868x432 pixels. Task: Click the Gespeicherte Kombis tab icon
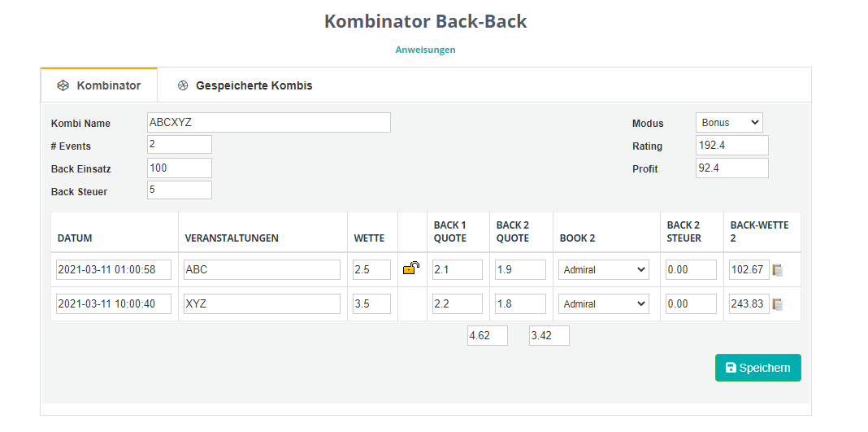(x=183, y=85)
